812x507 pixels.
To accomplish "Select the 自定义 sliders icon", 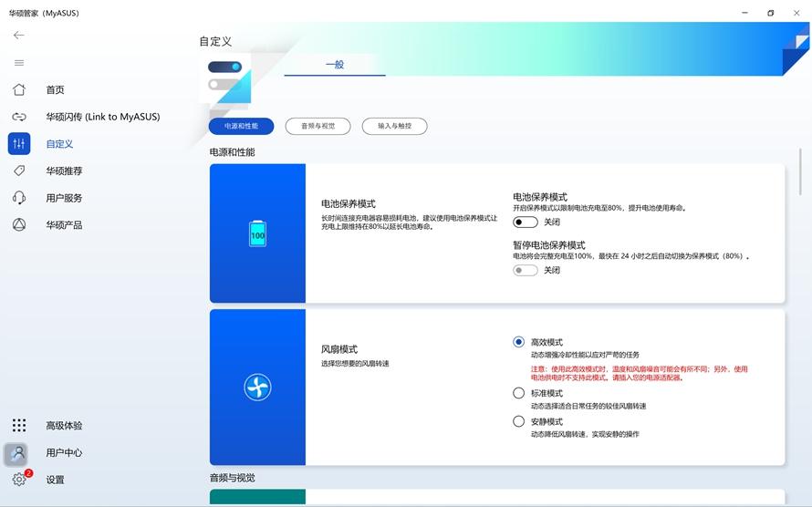I will pyautogui.click(x=18, y=144).
